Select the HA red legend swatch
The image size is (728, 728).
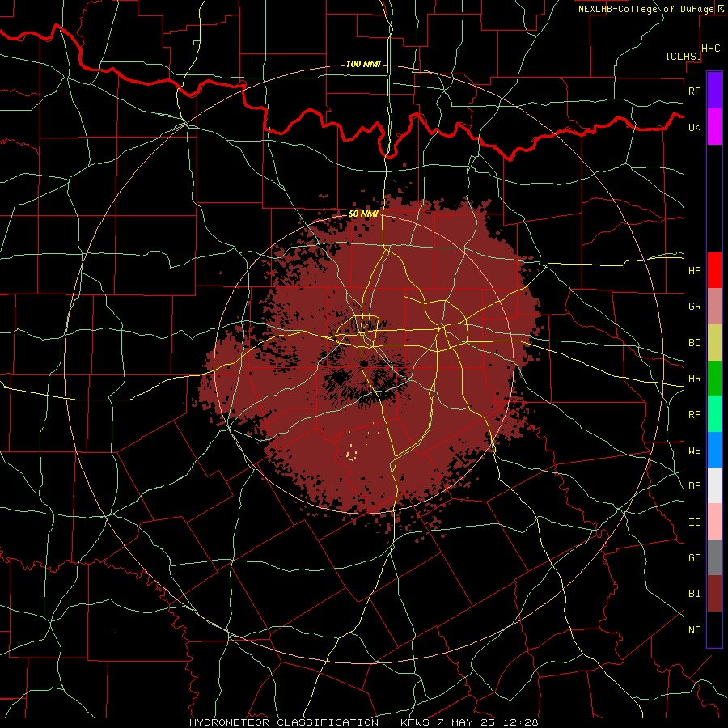click(x=714, y=270)
